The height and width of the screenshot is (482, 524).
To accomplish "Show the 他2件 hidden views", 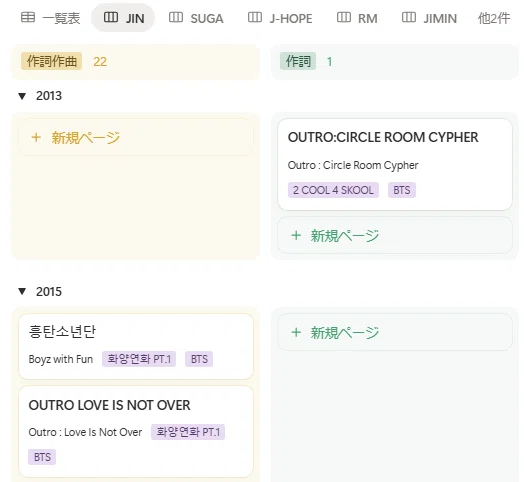I will tap(494, 18).
